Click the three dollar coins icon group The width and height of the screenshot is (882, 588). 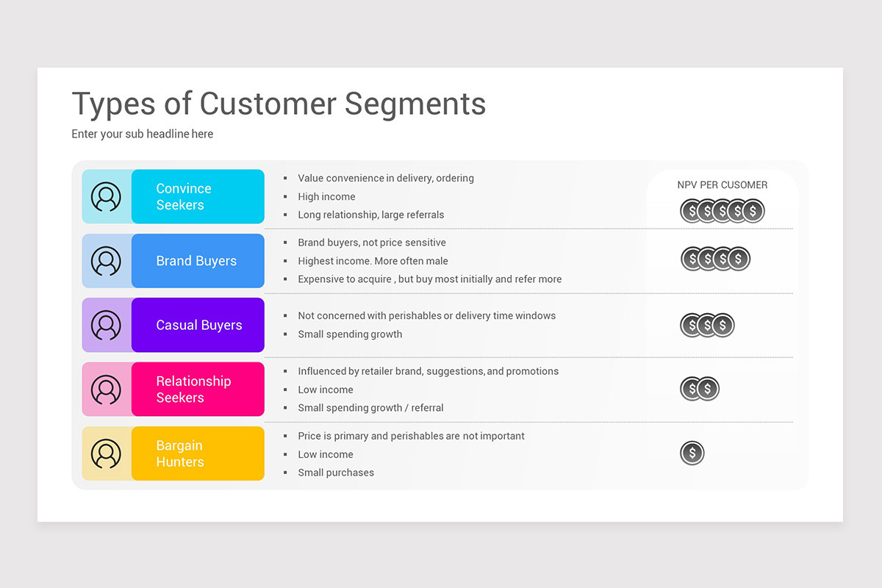[x=707, y=325]
